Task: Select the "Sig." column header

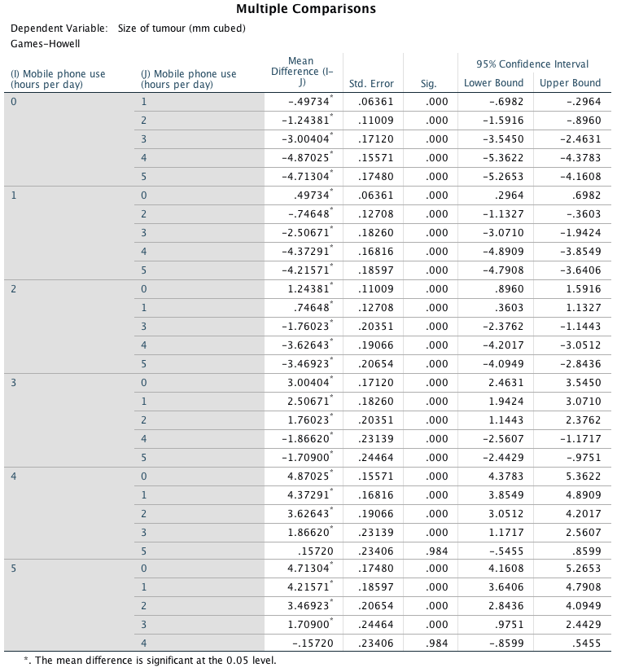Action: [x=429, y=83]
